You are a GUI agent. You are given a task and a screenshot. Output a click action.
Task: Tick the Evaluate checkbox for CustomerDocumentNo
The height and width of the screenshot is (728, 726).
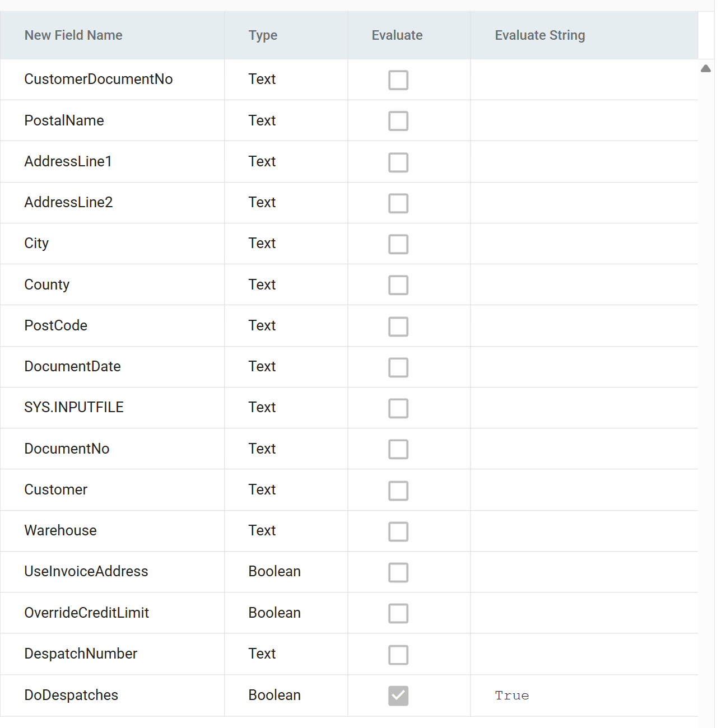click(398, 80)
